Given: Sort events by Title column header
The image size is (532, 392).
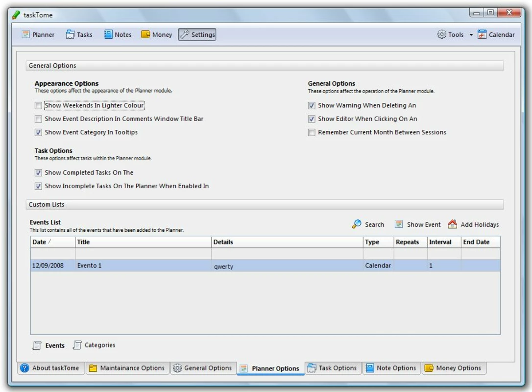Looking at the screenshot, I should point(143,242).
